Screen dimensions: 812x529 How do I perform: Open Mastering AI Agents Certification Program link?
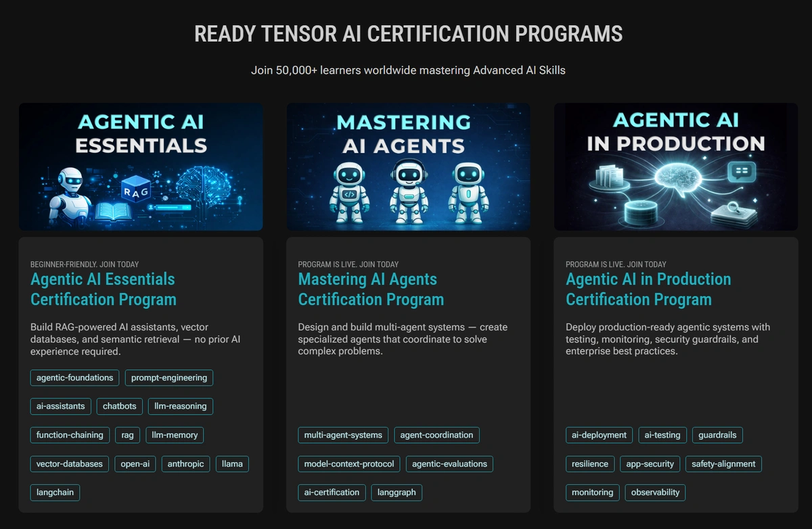(x=371, y=290)
